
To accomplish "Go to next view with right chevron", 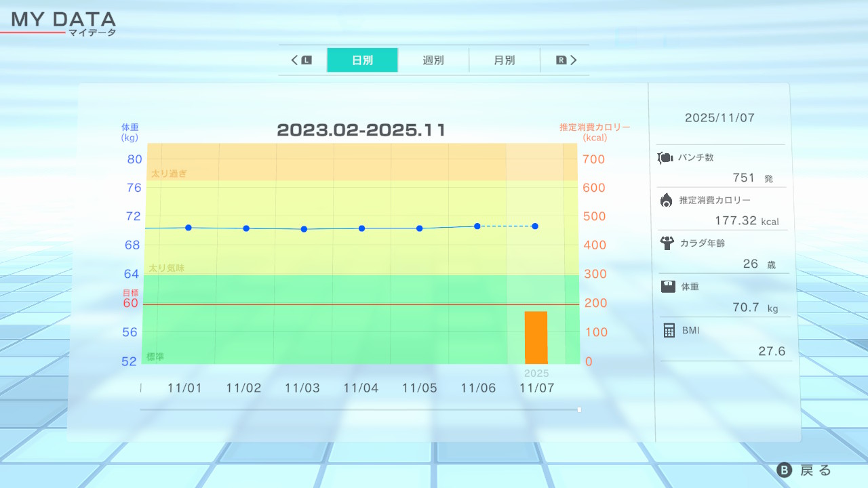I will [x=574, y=60].
